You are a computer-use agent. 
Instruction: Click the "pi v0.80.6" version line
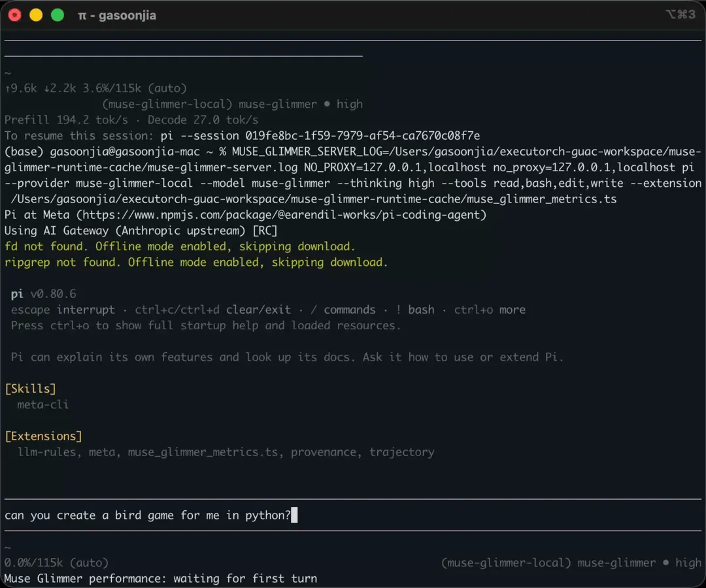(44, 294)
